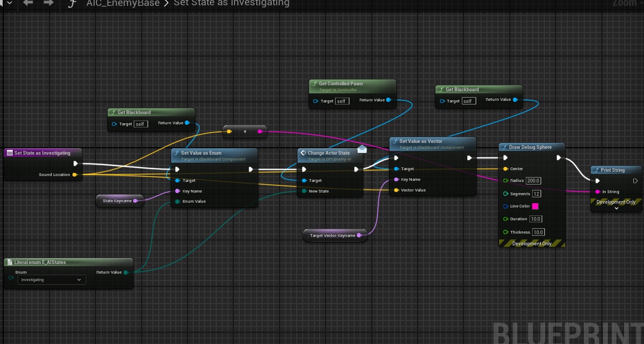
Task: Select the State Keyname variable node
Action: (120, 201)
